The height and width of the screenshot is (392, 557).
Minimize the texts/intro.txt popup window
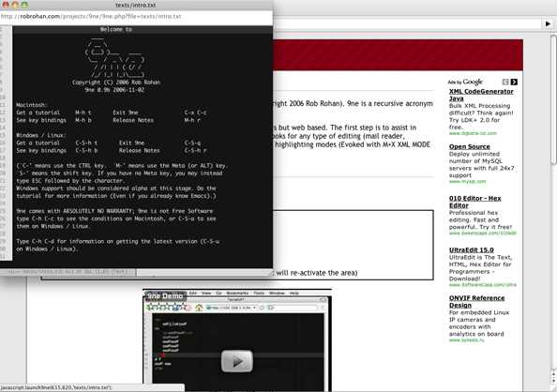pos(15,5)
